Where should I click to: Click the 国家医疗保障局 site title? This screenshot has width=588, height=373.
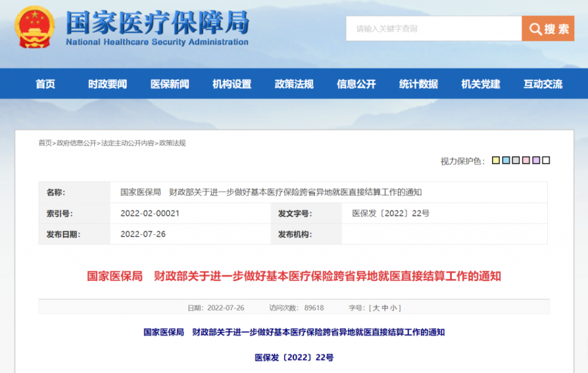[x=157, y=23]
